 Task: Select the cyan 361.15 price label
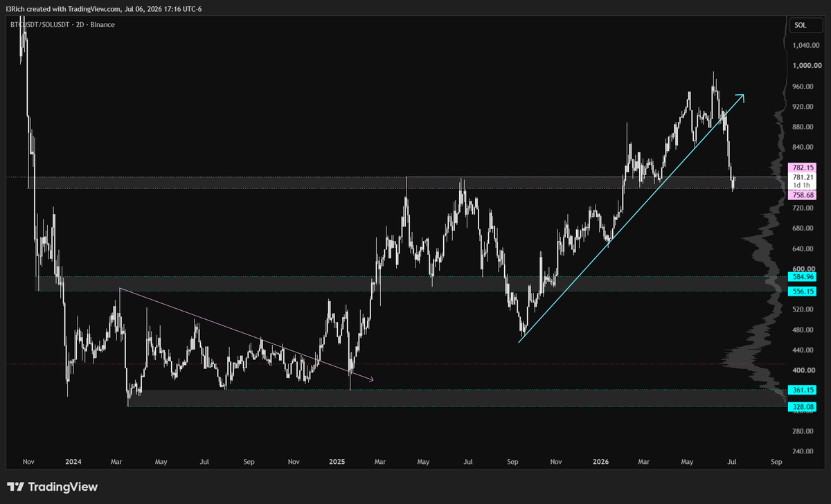(802, 390)
